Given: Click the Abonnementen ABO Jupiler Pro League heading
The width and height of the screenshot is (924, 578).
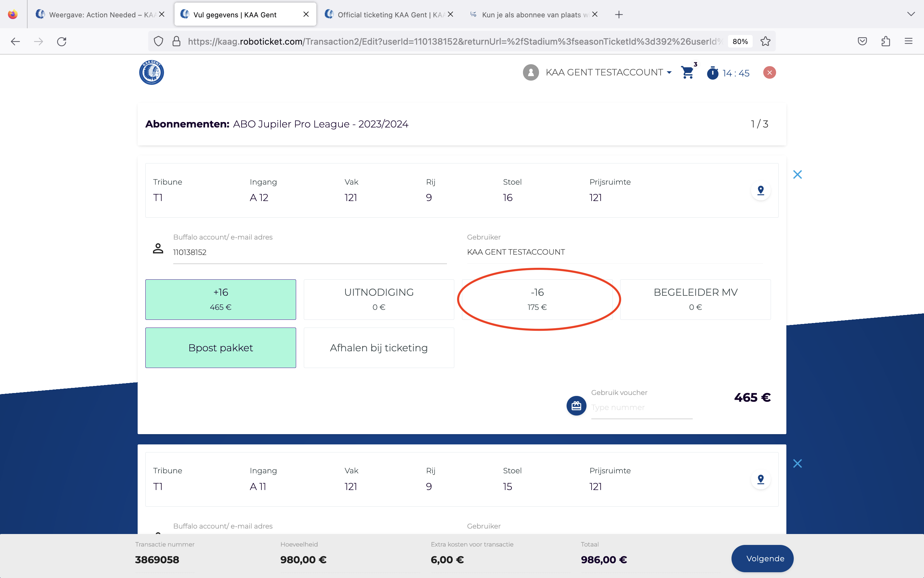Looking at the screenshot, I should click(277, 124).
